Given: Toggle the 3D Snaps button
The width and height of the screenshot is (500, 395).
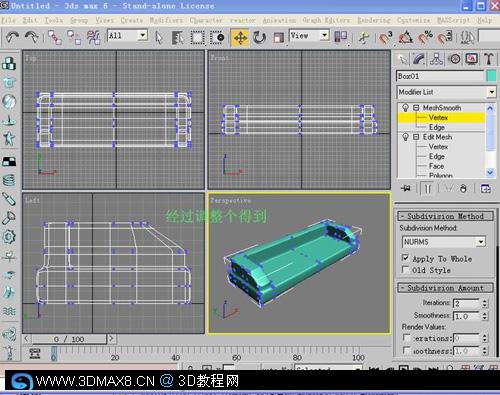Looking at the screenshot, I should tap(386, 37).
